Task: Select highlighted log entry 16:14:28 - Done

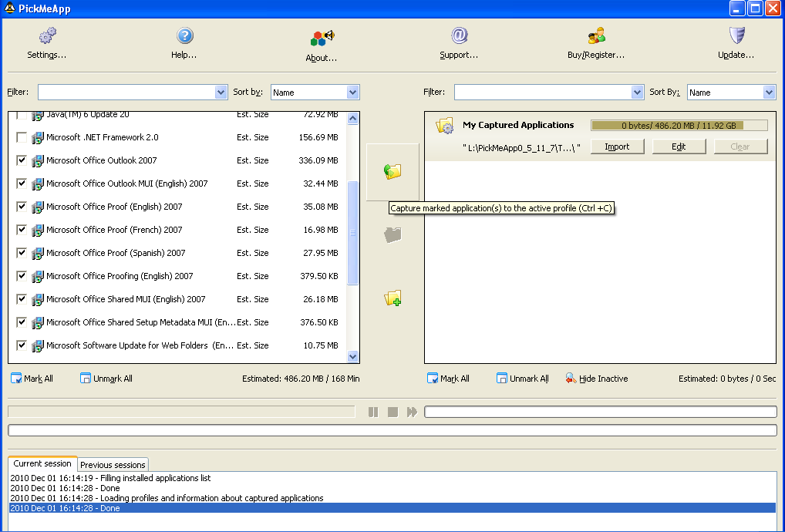Action: (392, 508)
